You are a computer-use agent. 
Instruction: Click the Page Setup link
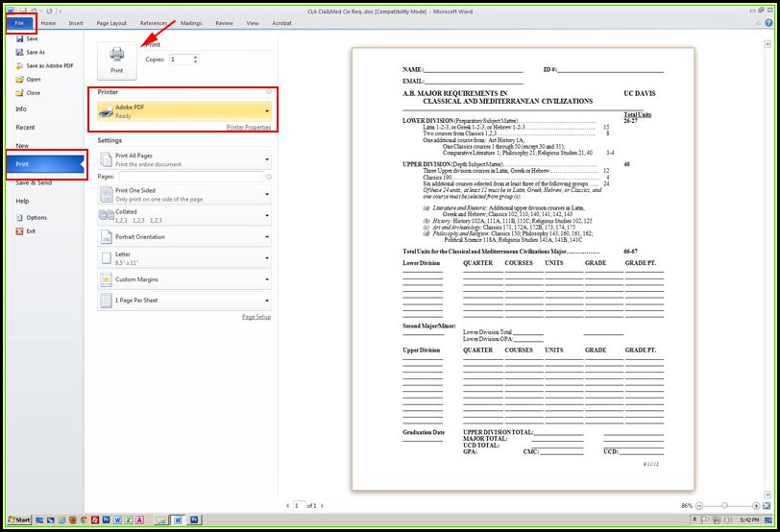point(256,317)
